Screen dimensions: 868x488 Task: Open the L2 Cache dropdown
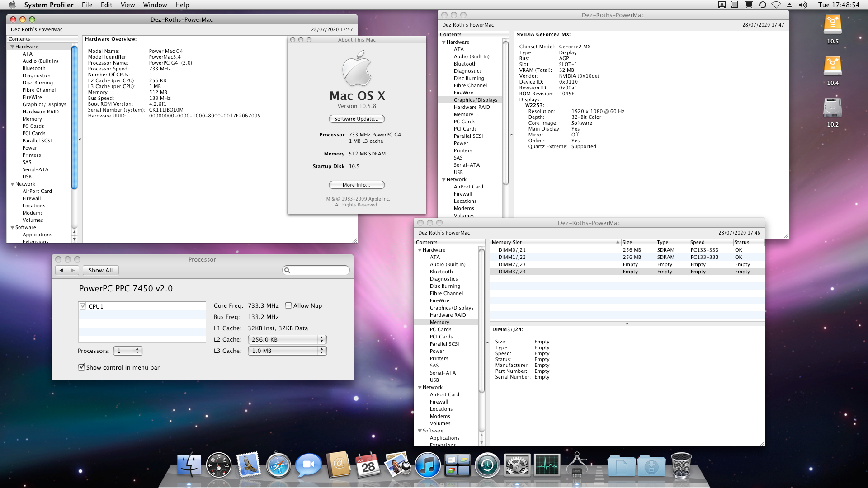[x=287, y=339]
